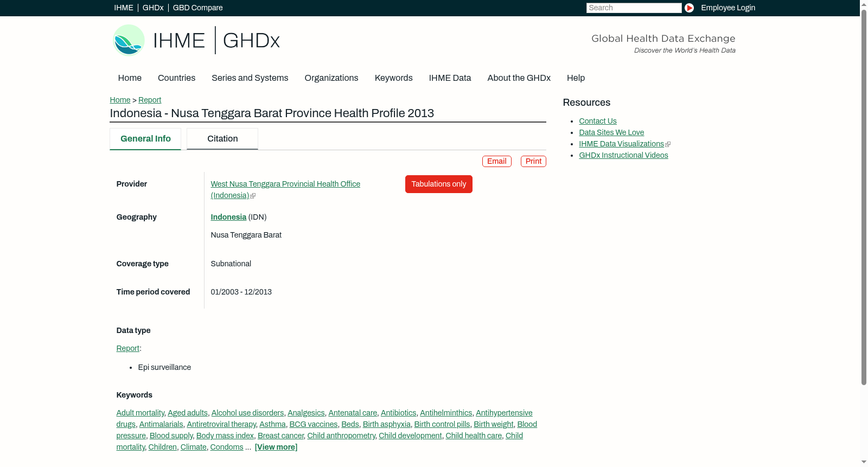
Task: Click Birth asphyxia keyword
Action: (x=387, y=424)
